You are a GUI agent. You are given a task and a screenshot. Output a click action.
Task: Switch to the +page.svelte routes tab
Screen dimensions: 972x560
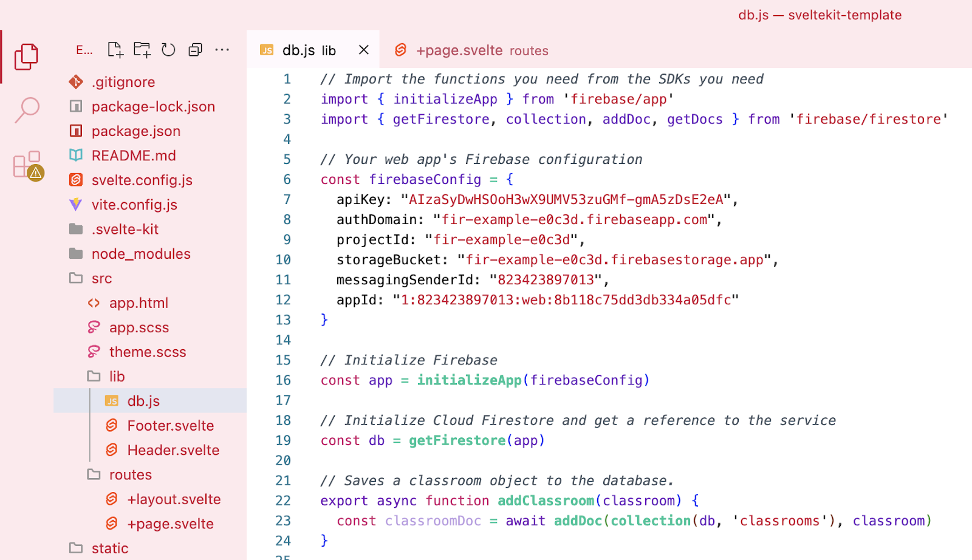point(471,50)
